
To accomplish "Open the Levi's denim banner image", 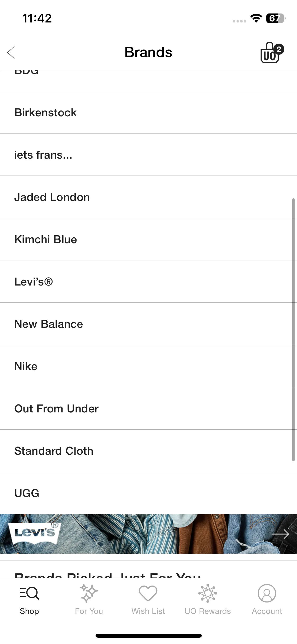I will (x=148, y=534).
